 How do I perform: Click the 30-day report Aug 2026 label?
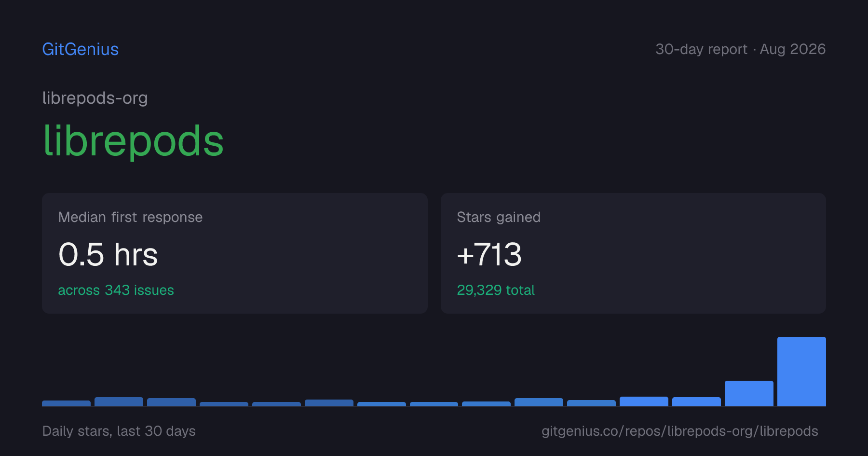tap(740, 49)
